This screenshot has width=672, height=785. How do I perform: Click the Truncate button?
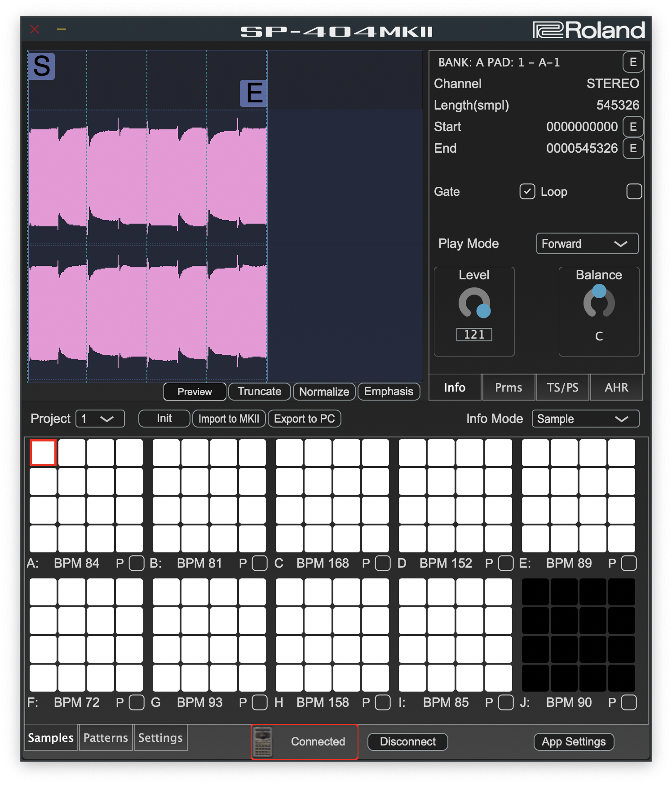click(260, 392)
